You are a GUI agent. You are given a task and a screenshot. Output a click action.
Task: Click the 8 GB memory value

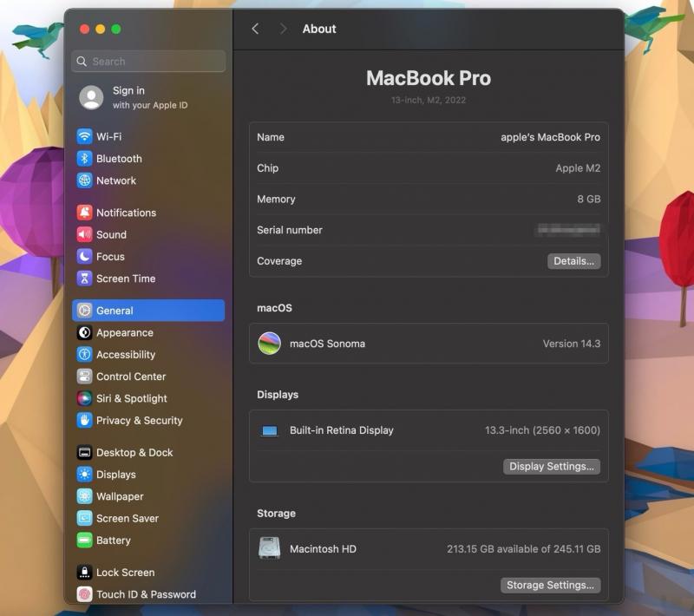(589, 200)
